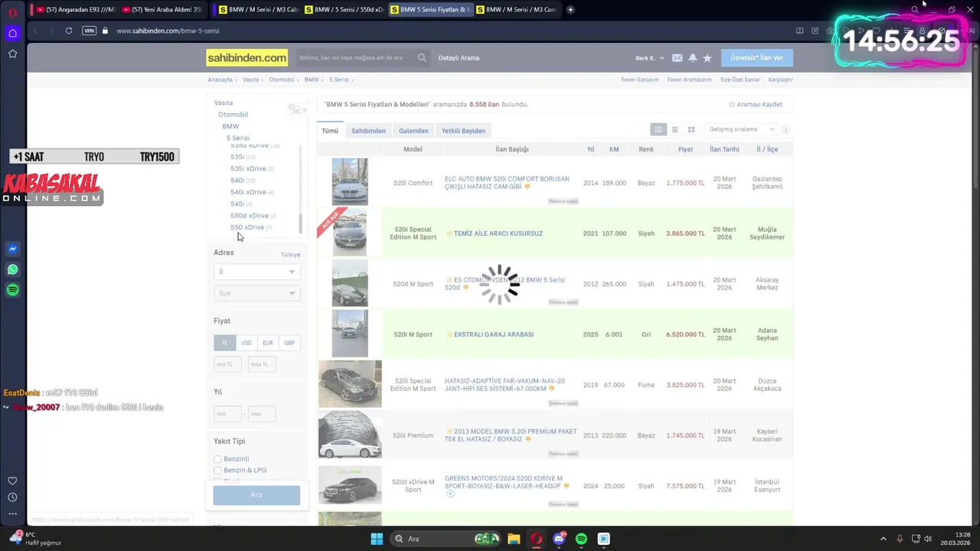This screenshot has height=551, width=980.
Task: Click Aramayı Kaydet link
Action: coord(755,104)
